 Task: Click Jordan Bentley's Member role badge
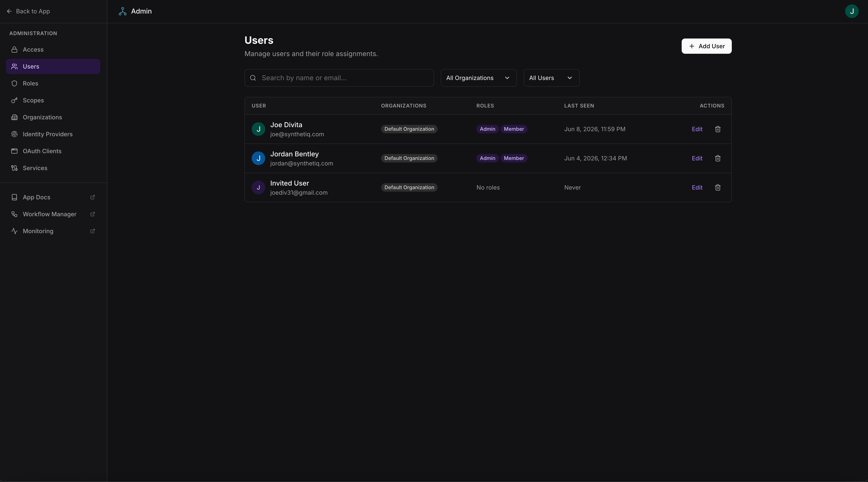pos(514,158)
